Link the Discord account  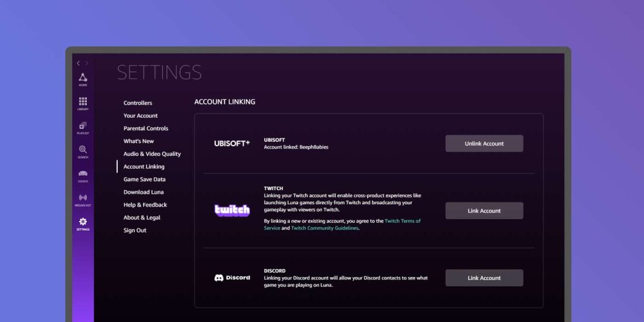[484, 278]
